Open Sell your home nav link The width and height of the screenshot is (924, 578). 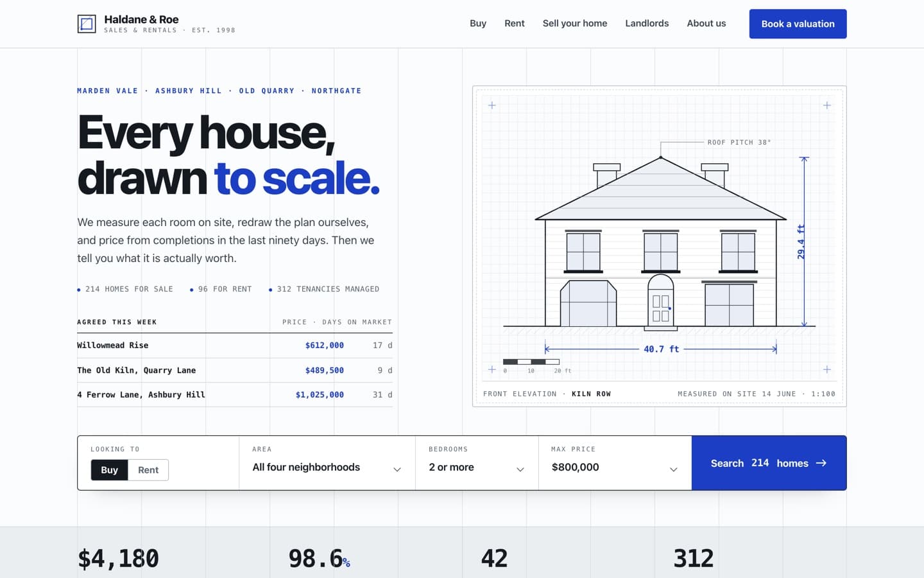tap(575, 23)
